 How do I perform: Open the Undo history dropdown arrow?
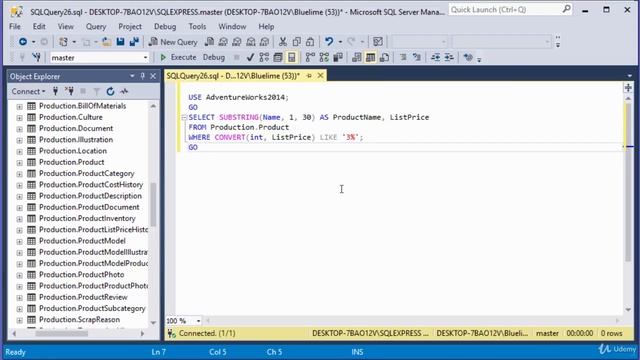point(340,42)
